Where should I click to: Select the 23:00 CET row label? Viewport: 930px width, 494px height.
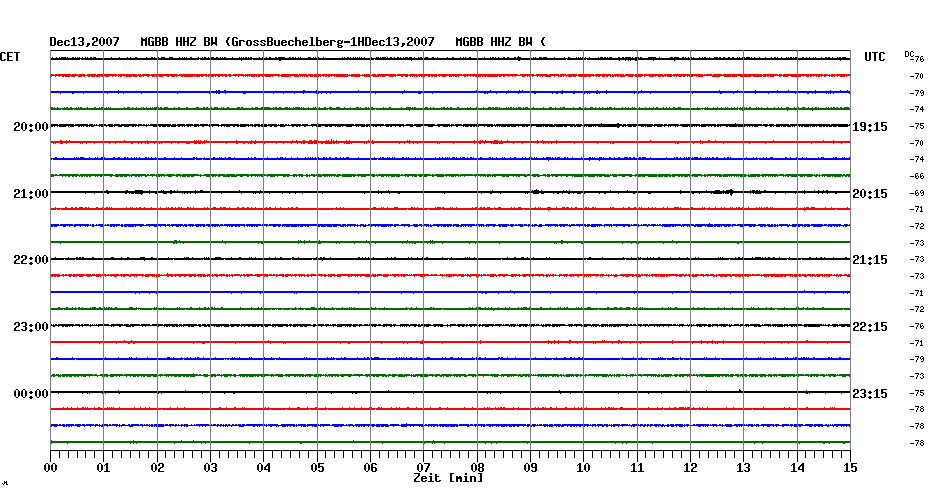coord(31,327)
